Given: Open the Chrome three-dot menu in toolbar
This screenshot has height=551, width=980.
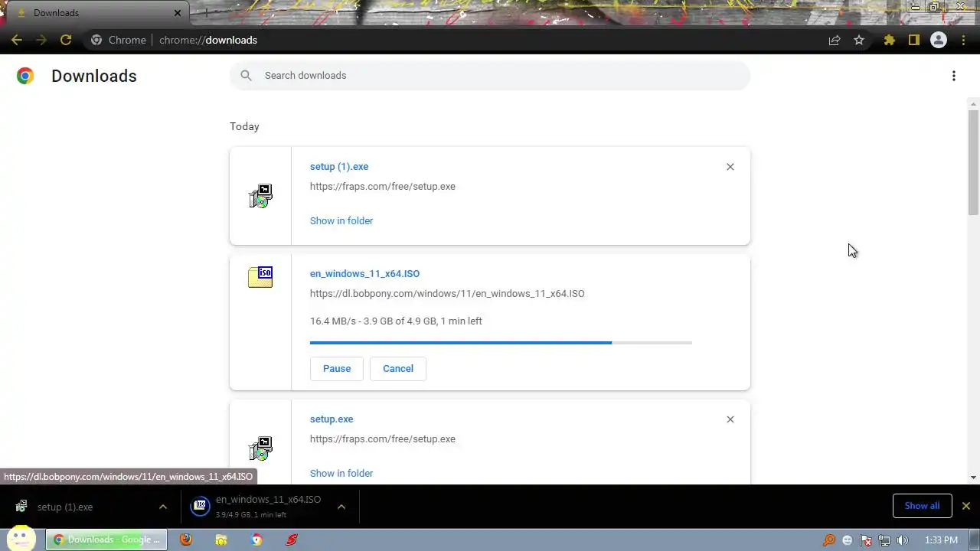Looking at the screenshot, I should tap(963, 40).
